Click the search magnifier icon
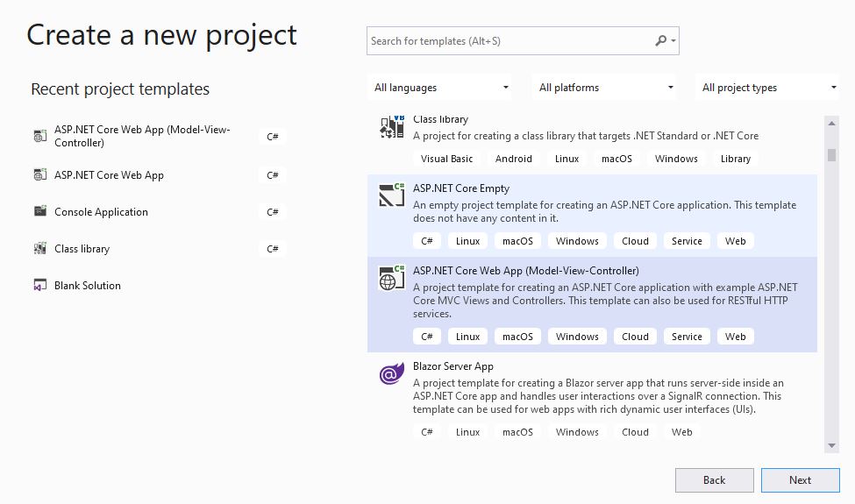 pos(660,41)
